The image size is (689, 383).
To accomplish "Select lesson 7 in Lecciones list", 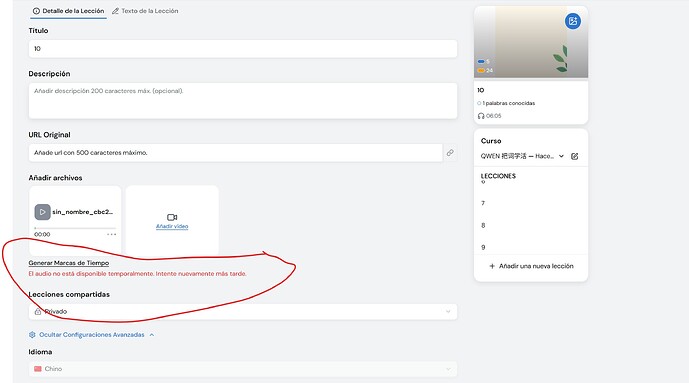I will click(x=483, y=203).
